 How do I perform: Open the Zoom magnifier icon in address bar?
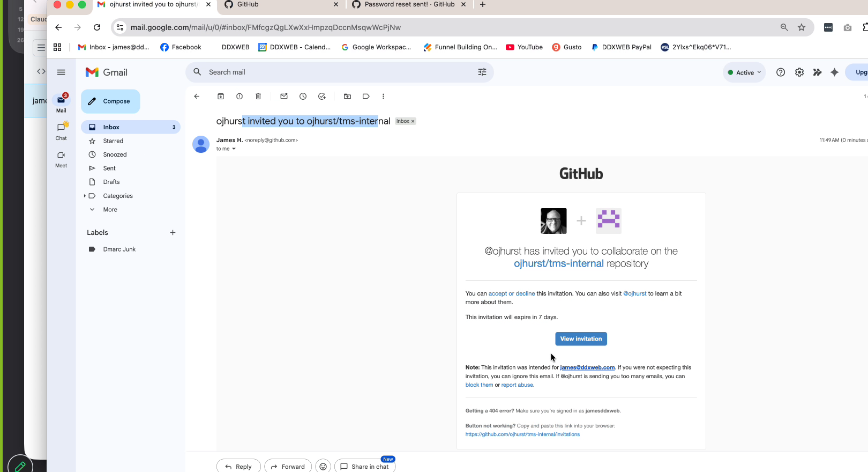[784, 27]
